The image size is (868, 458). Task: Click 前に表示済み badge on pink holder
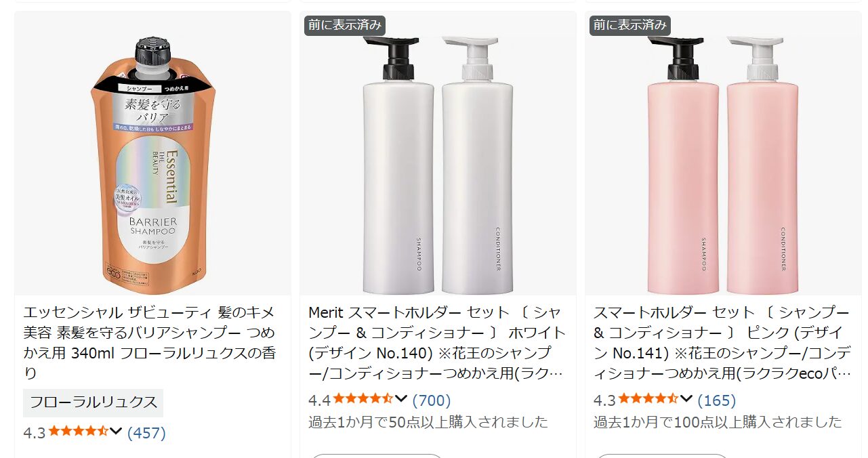630,26
